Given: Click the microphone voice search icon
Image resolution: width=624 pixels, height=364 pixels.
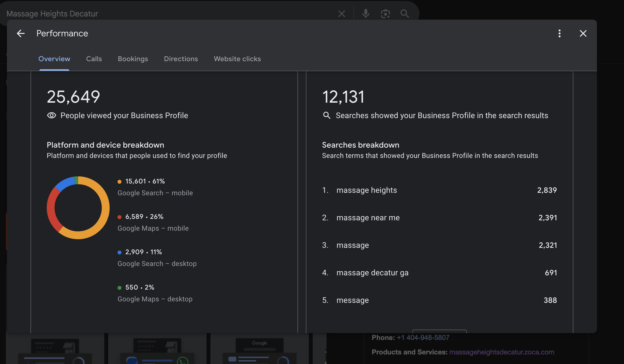Looking at the screenshot, I should click(366, 14).
